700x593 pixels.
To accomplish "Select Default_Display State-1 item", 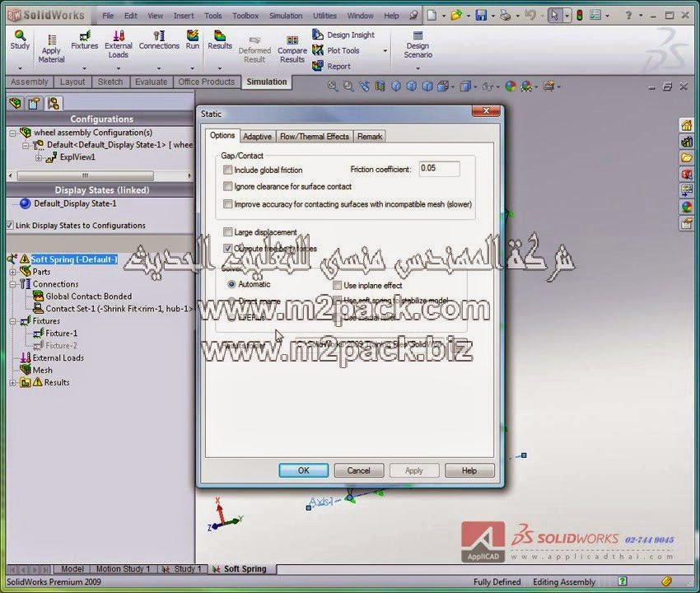I will pos(68,203).
